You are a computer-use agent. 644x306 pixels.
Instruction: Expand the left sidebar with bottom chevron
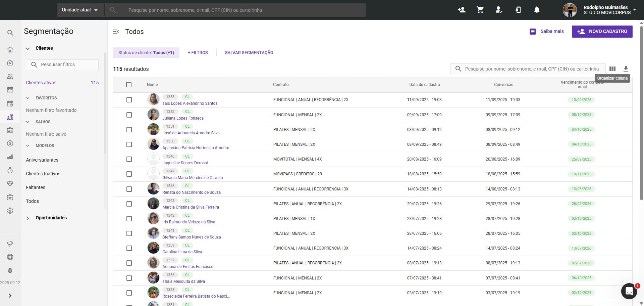tap(10, 296)
